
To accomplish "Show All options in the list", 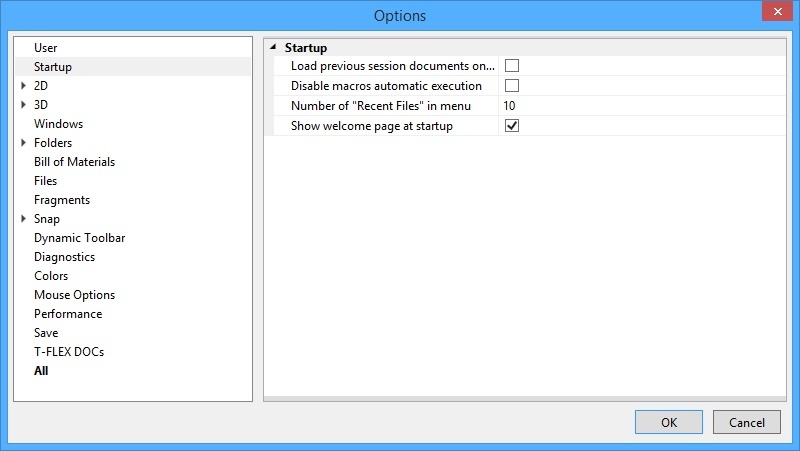I will 41,371.
